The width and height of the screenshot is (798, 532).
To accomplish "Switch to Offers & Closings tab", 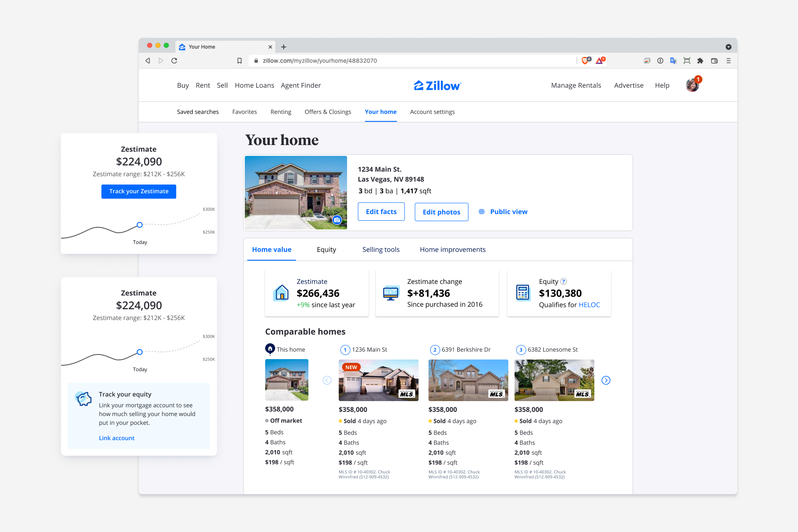I will tap(328, 112).
